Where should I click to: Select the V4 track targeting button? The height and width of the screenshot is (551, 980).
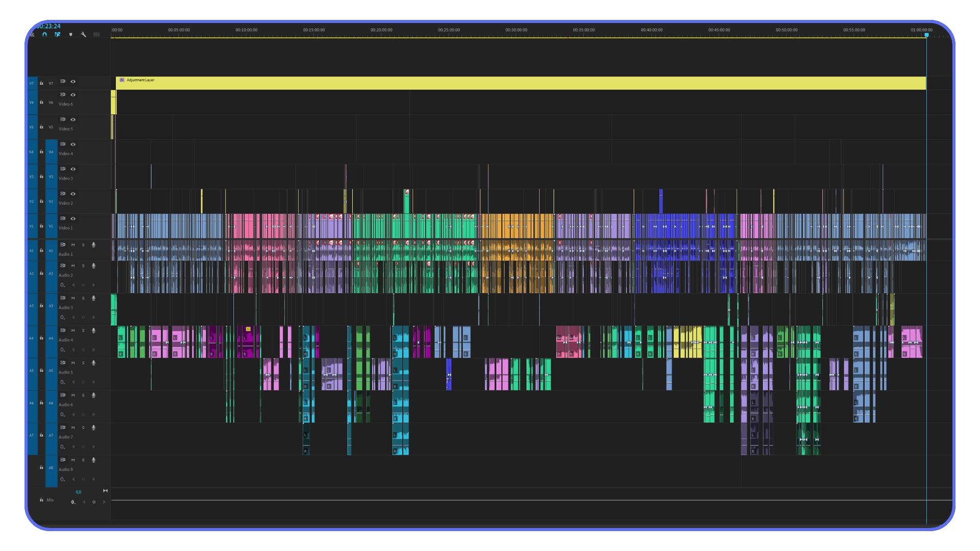click(51, 152)
